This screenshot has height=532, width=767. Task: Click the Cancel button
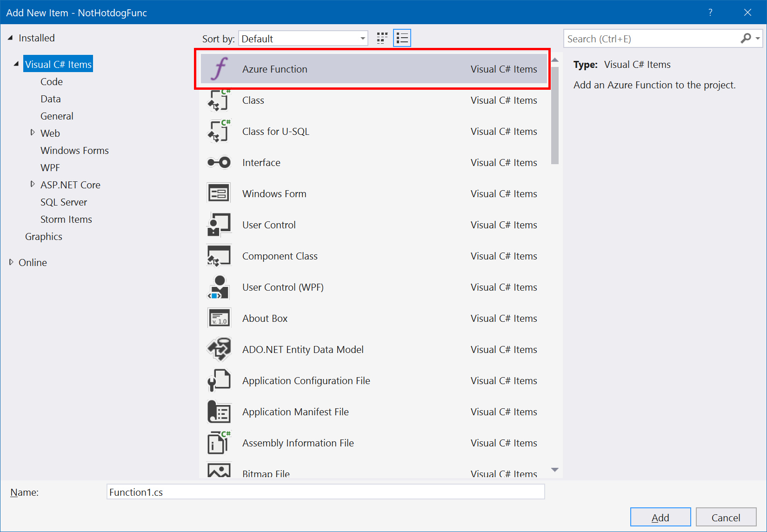click(x=726, y=518)
